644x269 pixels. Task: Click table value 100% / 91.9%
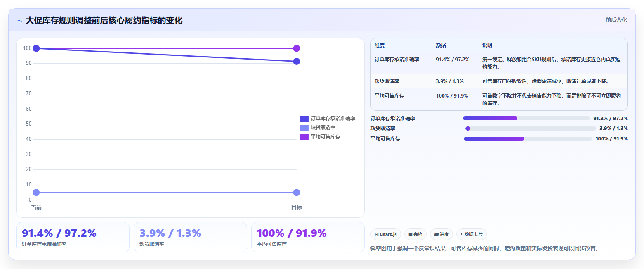tap(452, 96)
